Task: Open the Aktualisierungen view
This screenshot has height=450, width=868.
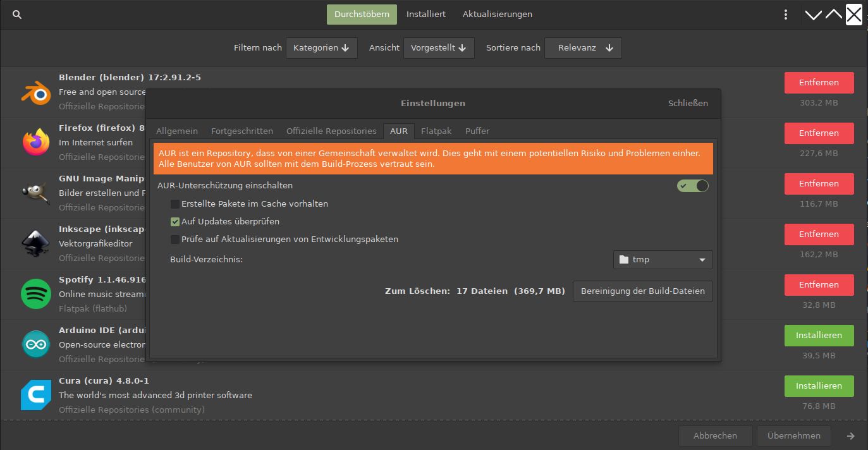Action: (x=498, y=15)
